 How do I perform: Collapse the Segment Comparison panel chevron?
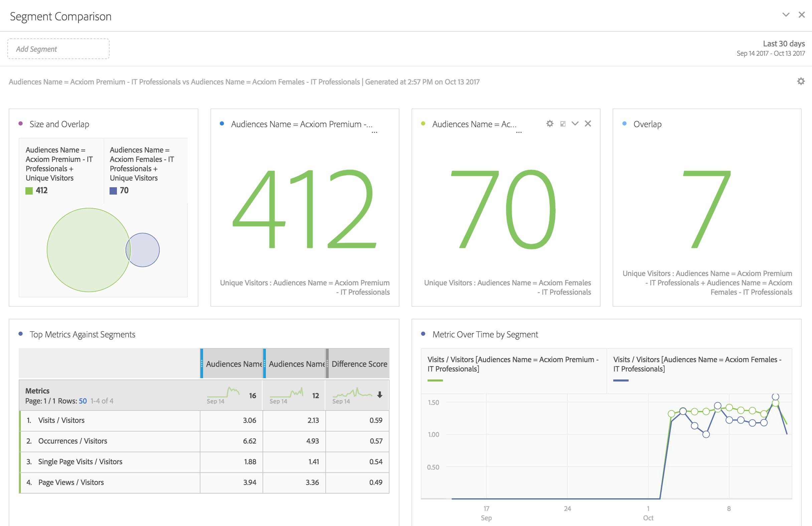(x=786, y=15)
